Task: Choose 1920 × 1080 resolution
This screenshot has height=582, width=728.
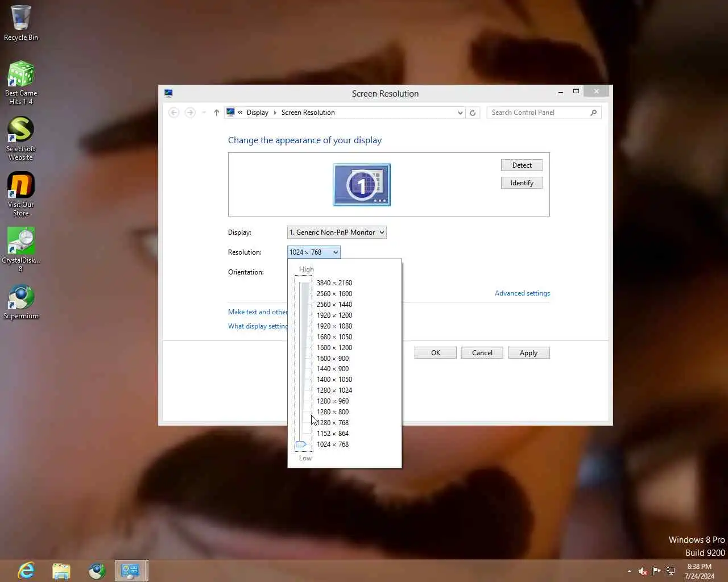Action: coord(334,326)
